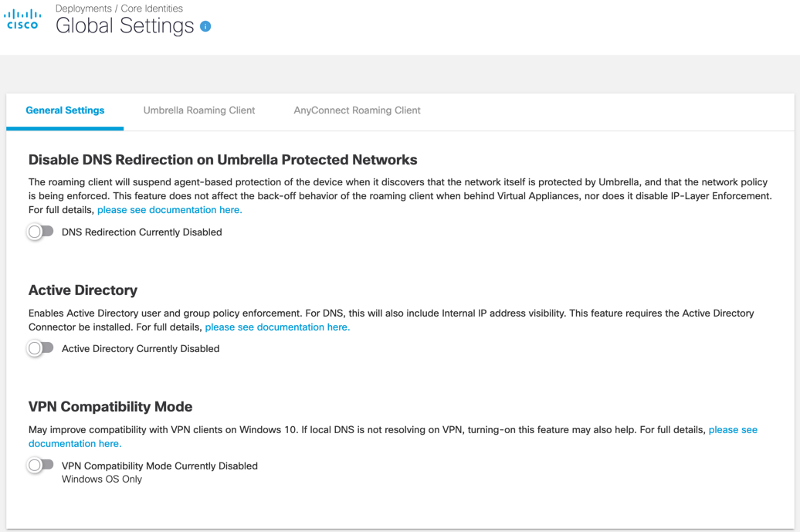Click the Active Directory section heading
The height and width of the screenshot is (532, 800).
tap(83, 290)
